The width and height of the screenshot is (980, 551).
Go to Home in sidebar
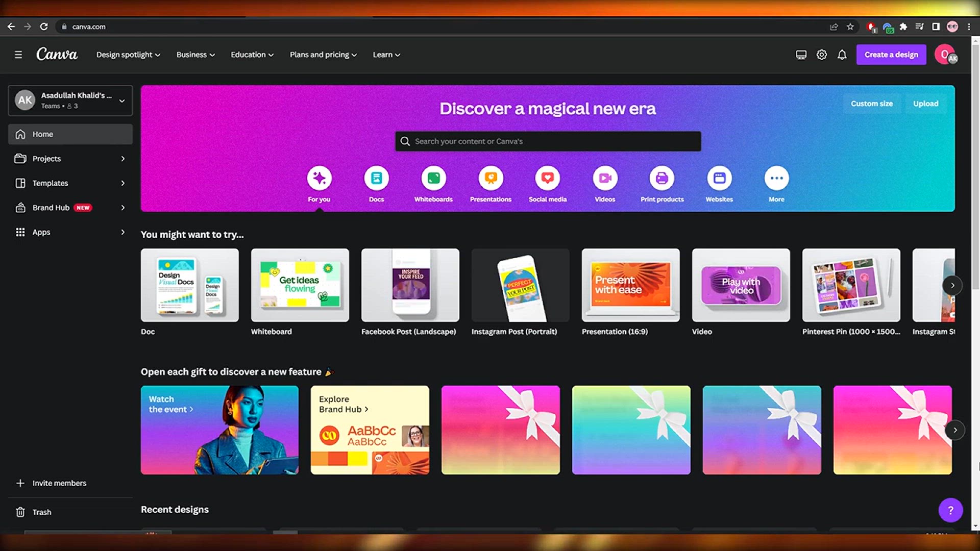click(x=70, y=134)
